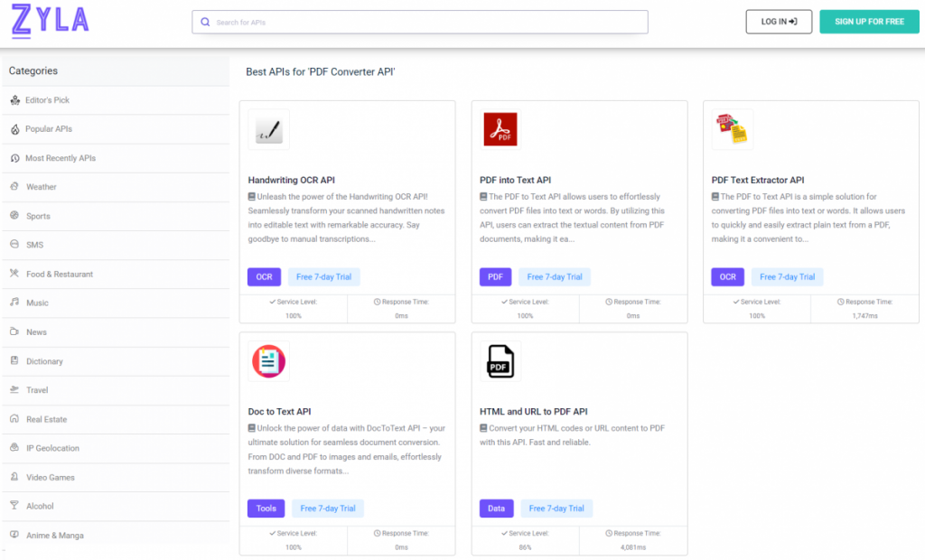
Task: Click the SMS category icon
Action: pos(14,244)
